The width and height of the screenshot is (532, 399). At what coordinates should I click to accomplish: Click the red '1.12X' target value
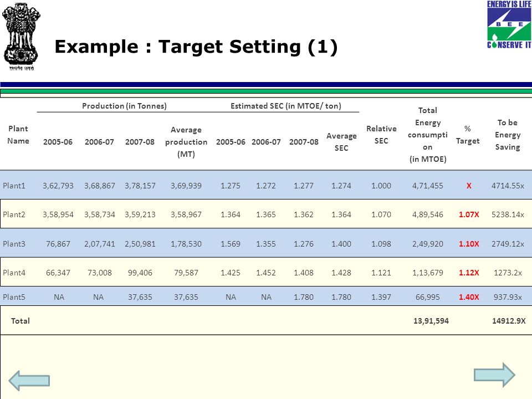(469, 273)
